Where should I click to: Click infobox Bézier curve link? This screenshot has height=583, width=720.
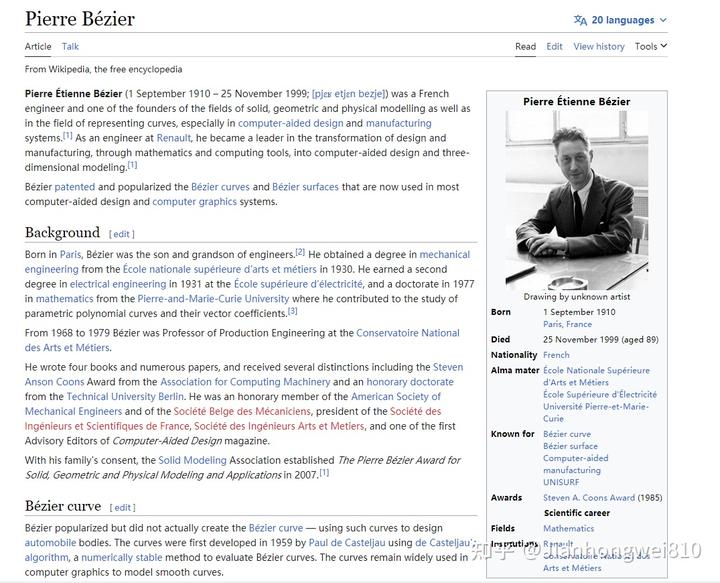pyautogui.click(x=567, y=434)
